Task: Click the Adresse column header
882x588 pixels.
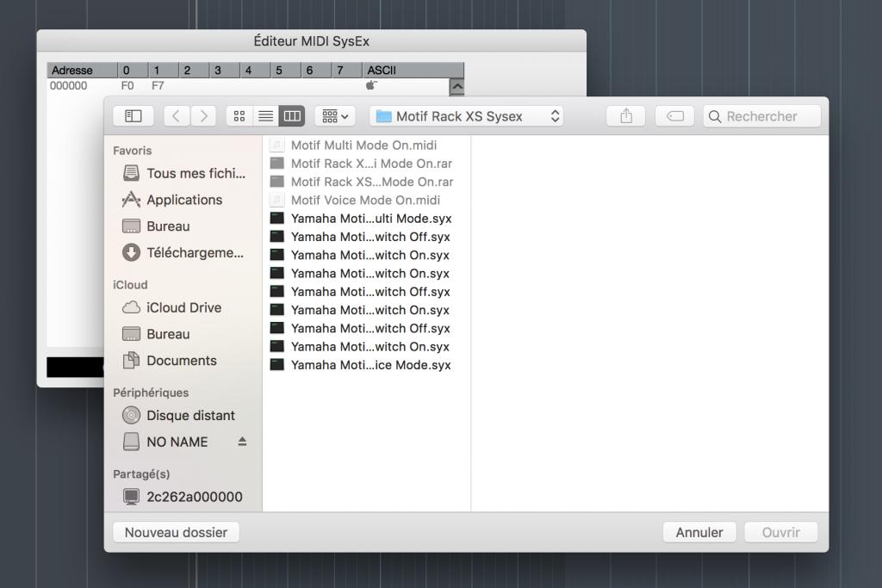Action: click(x=82, y=71)
